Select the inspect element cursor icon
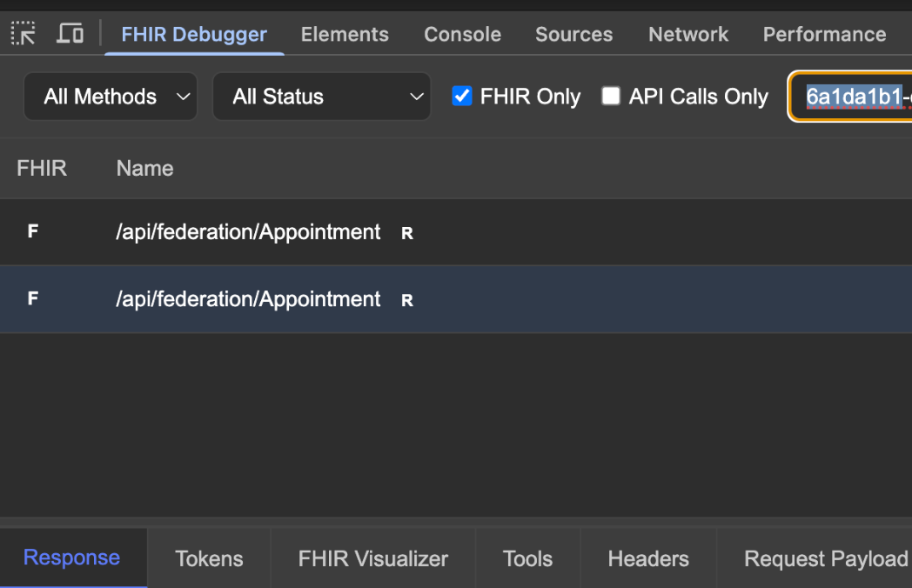This screenshot has width=912, height=588. (23, 33)
